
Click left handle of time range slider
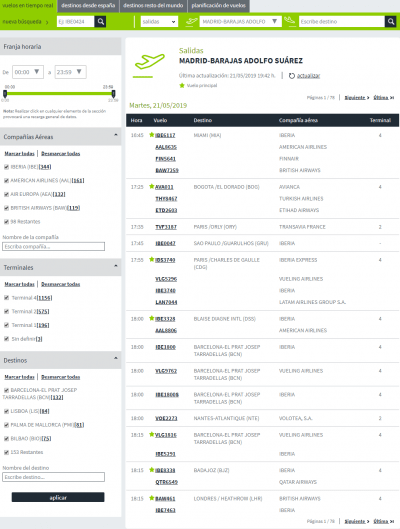click(x=5, y=94)
